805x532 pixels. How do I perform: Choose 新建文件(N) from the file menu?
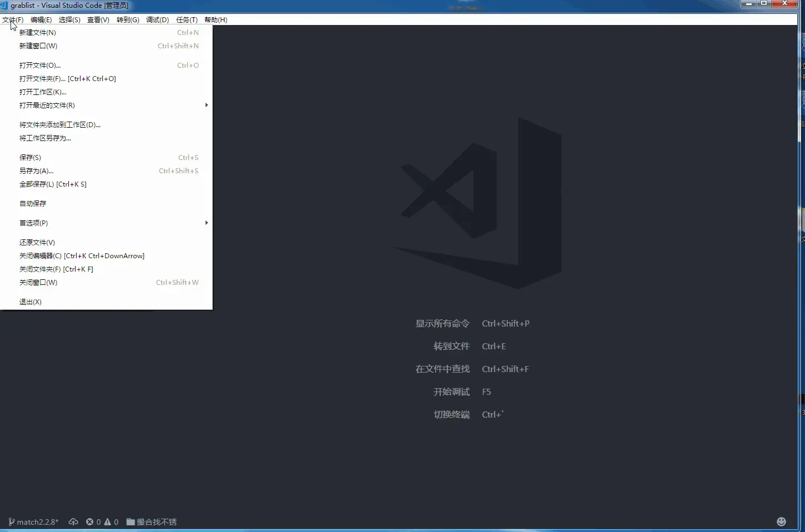(x=106, y=33)
